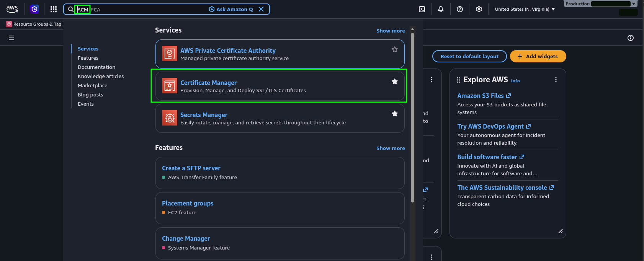Viewport: 644px width, 261px height.
Task: Select the Events search category
Action: (x=86, y=104)
